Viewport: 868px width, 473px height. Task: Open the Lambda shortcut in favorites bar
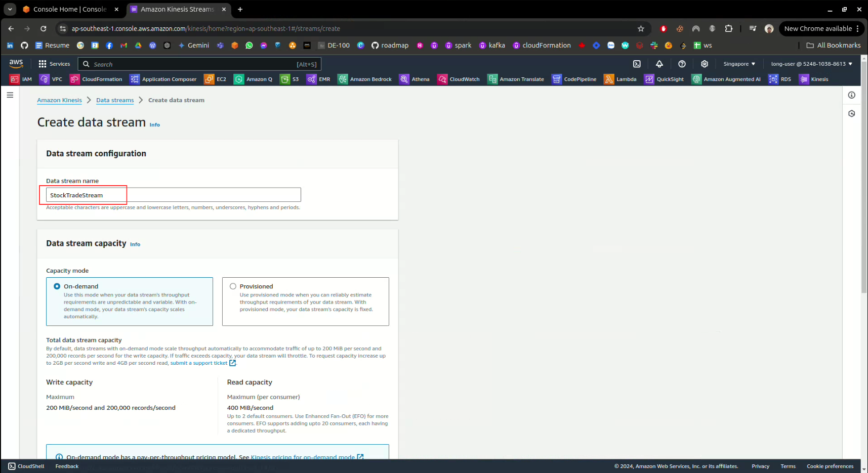[x=620, y=79]
